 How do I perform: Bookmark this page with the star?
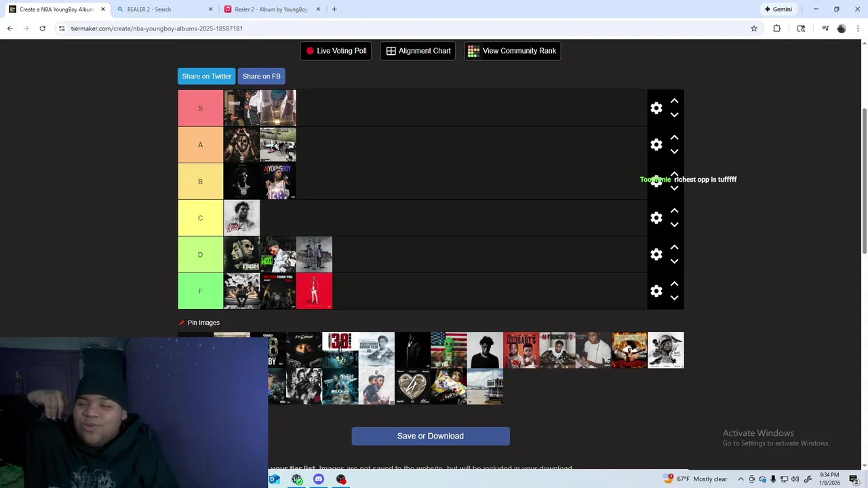point(753,28)
